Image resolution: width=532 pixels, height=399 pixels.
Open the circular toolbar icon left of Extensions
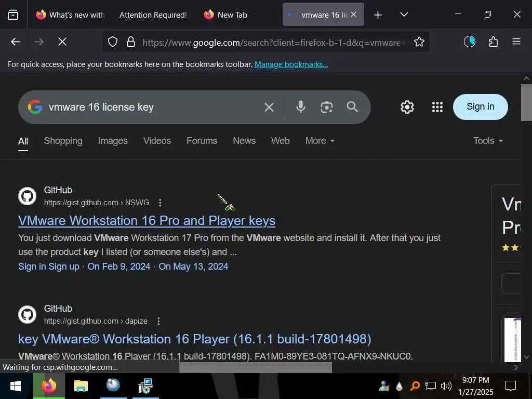tap(470, 42)
